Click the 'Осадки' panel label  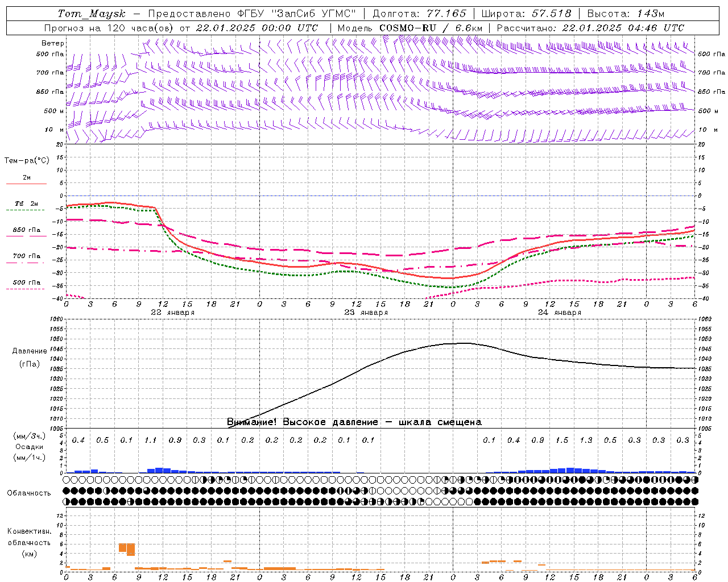point(30,447)
